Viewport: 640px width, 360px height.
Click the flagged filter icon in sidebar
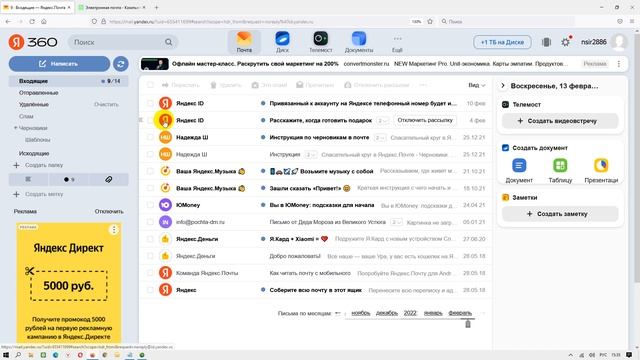pyautogui.click(x=28, y=179)
